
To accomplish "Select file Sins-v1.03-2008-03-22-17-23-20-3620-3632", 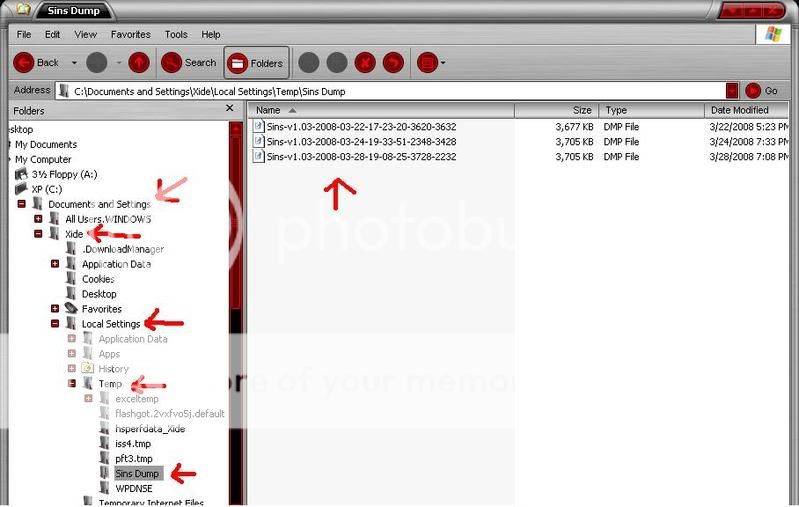I will (x=361, y=126).
